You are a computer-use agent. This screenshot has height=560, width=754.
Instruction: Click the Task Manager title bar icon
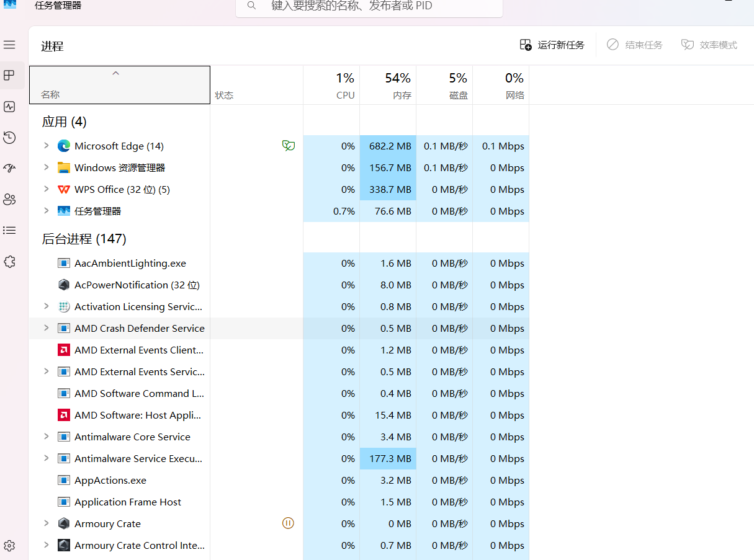(11, 4)
